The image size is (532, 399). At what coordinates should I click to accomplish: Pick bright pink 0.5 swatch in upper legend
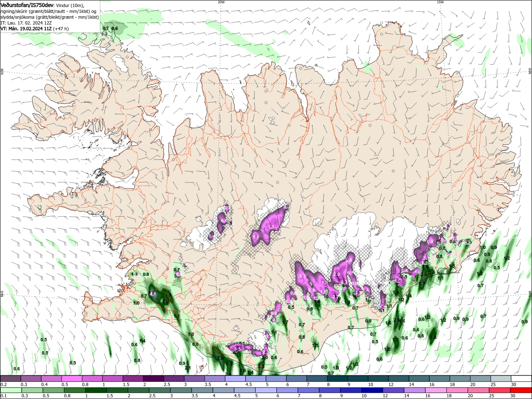click(71, 379)
